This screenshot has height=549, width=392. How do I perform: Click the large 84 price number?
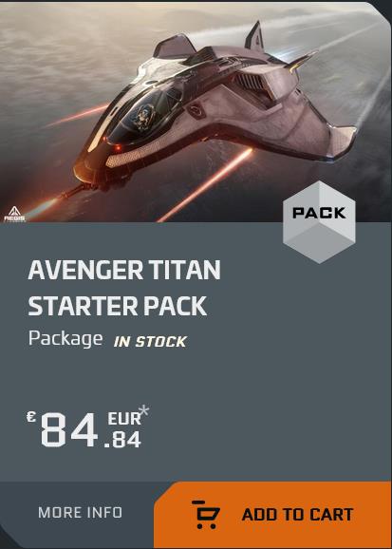pos(69,429)
